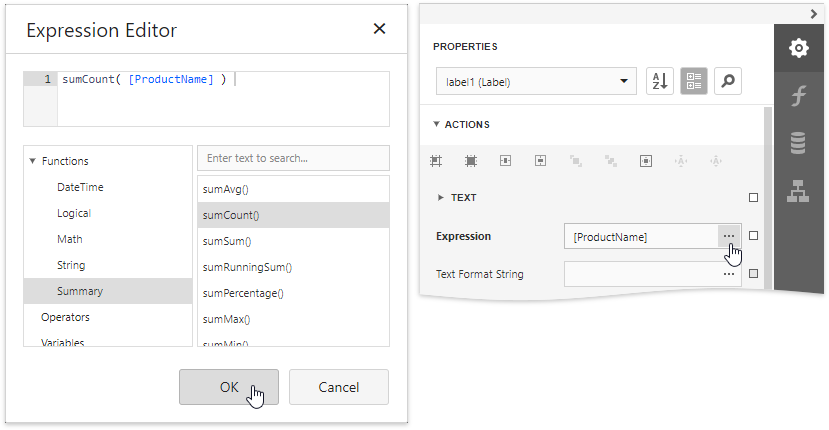The image size is (829, 430).
Task: Click the Expression ellipsis button
Action: 729,236
